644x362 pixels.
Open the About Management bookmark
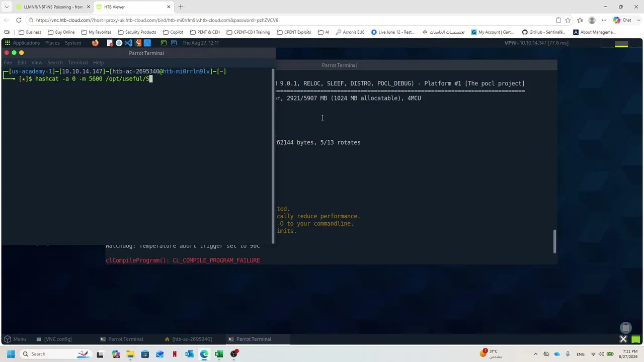(594, 32)
